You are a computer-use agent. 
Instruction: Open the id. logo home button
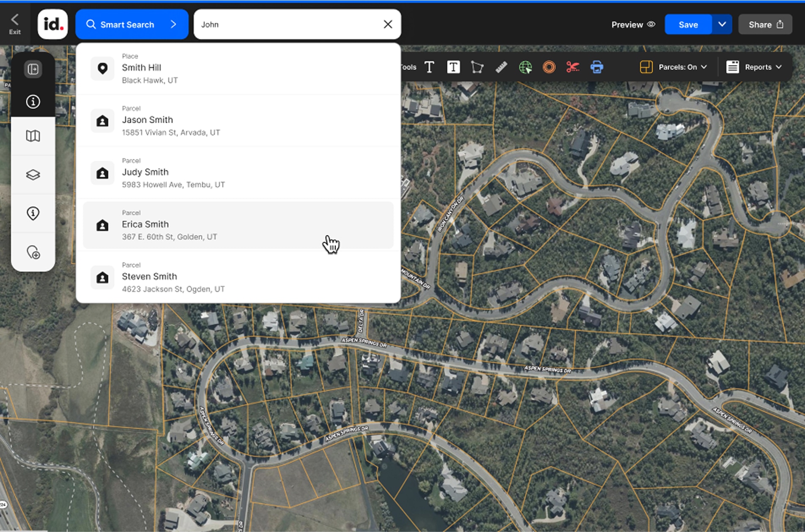click(52, 25)
